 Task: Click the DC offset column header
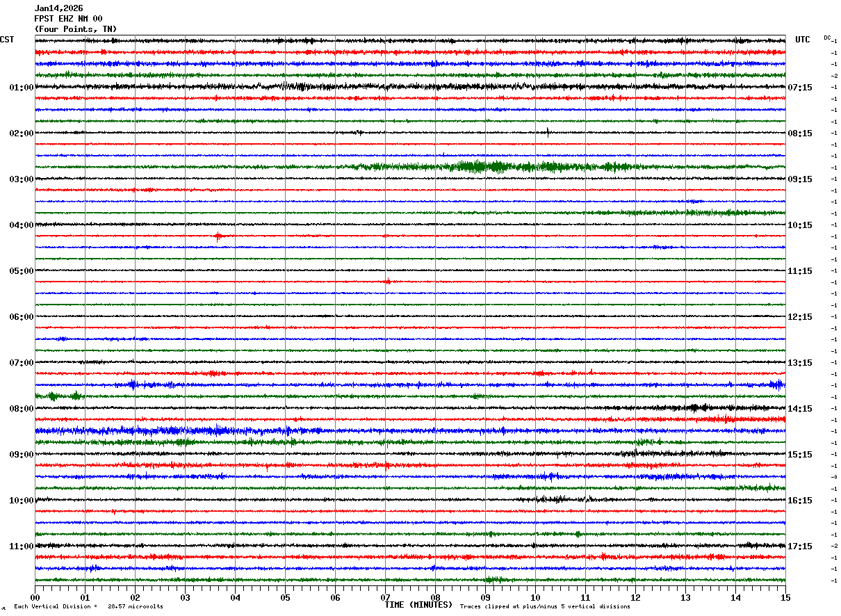click(x=827, y=38)
